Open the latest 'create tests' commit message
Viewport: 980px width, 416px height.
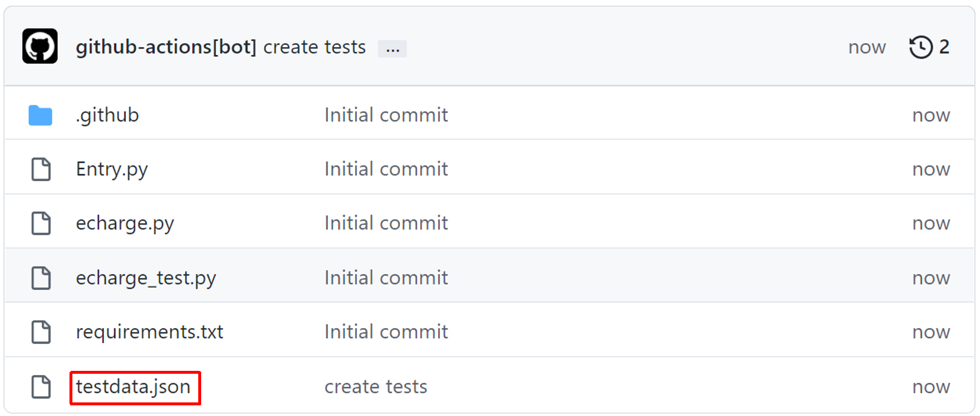pyautogui.click(x=314, y=47)
